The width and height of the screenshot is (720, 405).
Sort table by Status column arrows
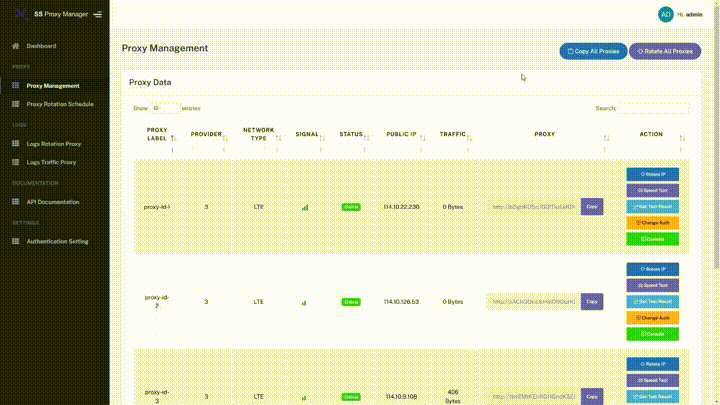366,137
